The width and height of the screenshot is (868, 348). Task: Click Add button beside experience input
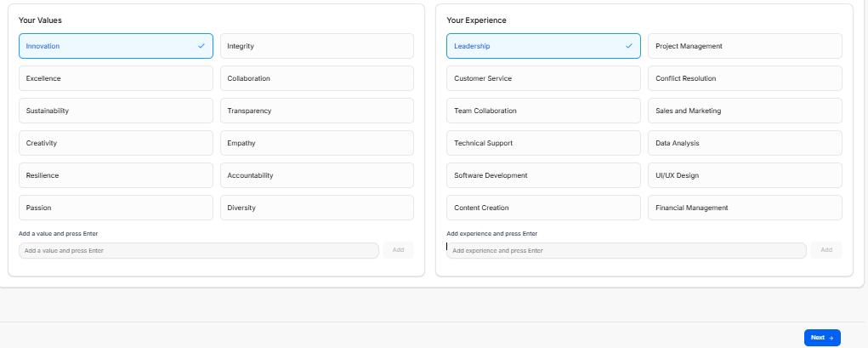826,250
